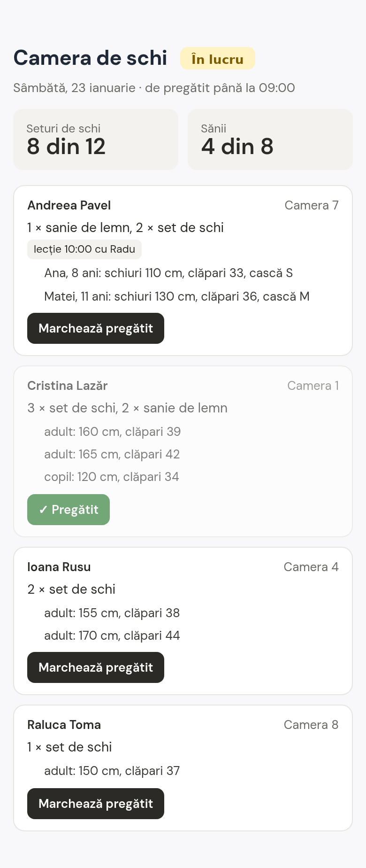Click the Camera 4 room label
366x868 pixels.
click(311, 567)
